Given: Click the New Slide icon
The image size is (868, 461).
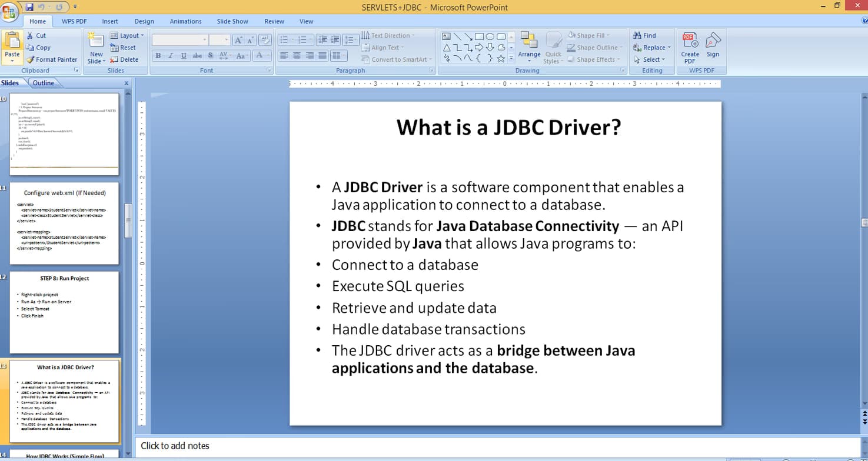Looking at the screenshot, I should click(96, 41).
